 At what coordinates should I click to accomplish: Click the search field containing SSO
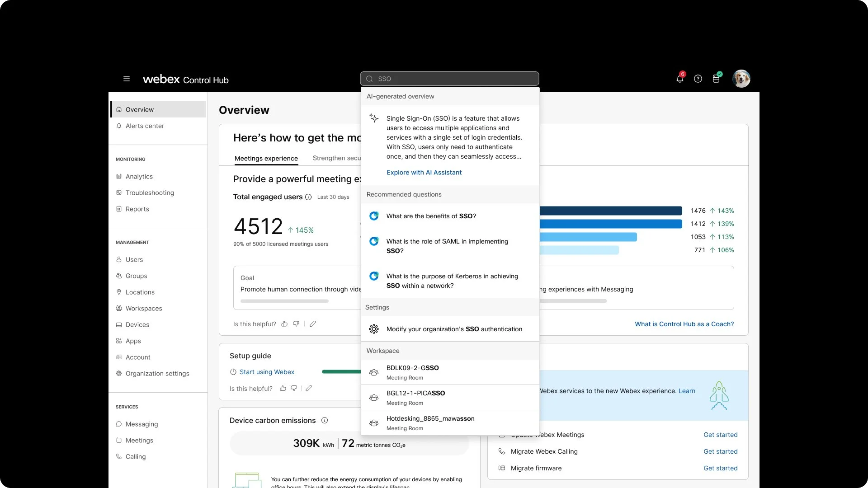449,79
